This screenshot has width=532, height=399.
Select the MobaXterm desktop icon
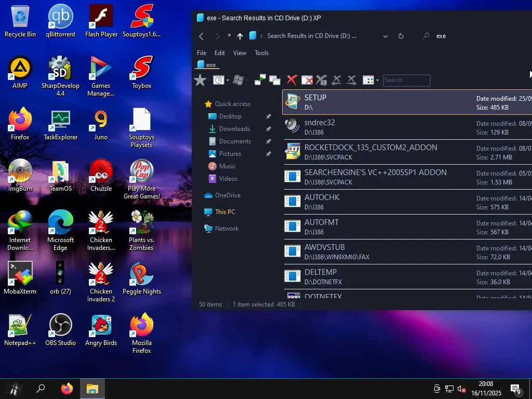(20, 278)
